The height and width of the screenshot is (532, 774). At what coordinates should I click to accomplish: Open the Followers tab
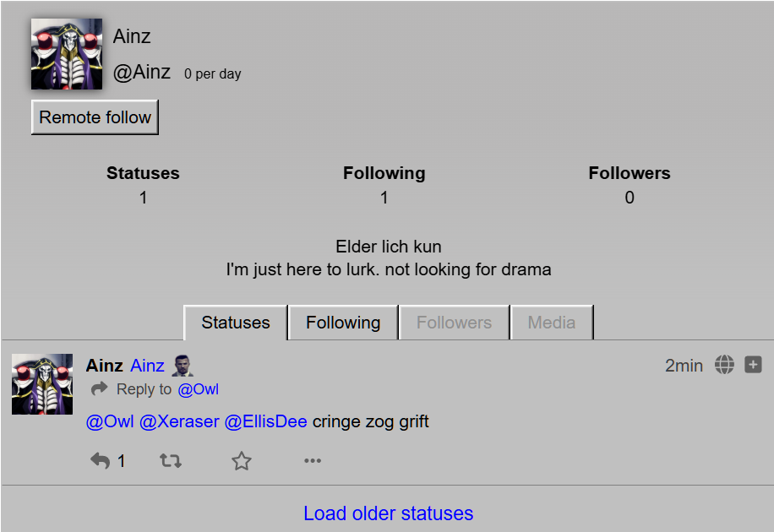click(454, 323)
